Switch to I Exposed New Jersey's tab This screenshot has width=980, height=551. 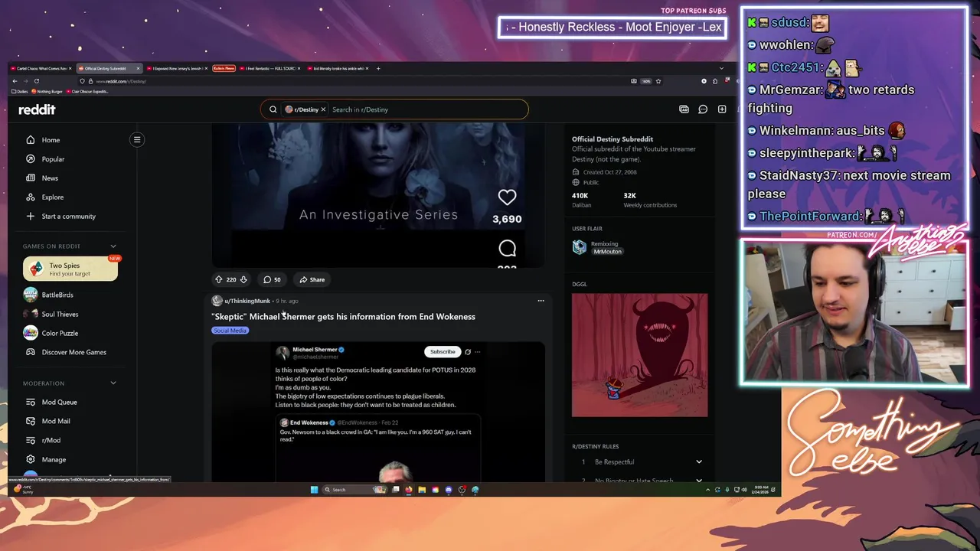[x=176, y=68]
